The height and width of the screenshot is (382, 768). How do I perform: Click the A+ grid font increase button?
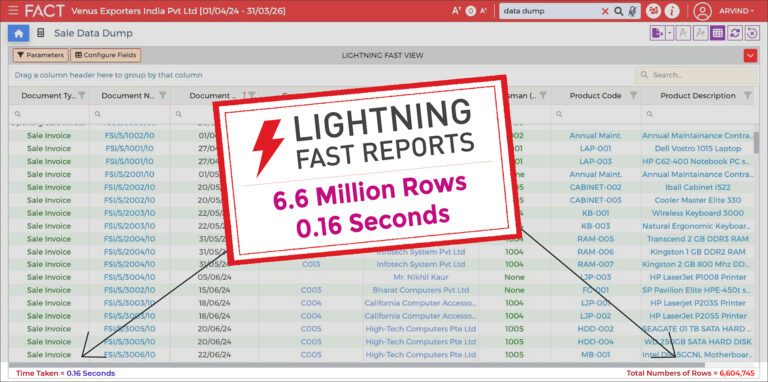[700, 33]
